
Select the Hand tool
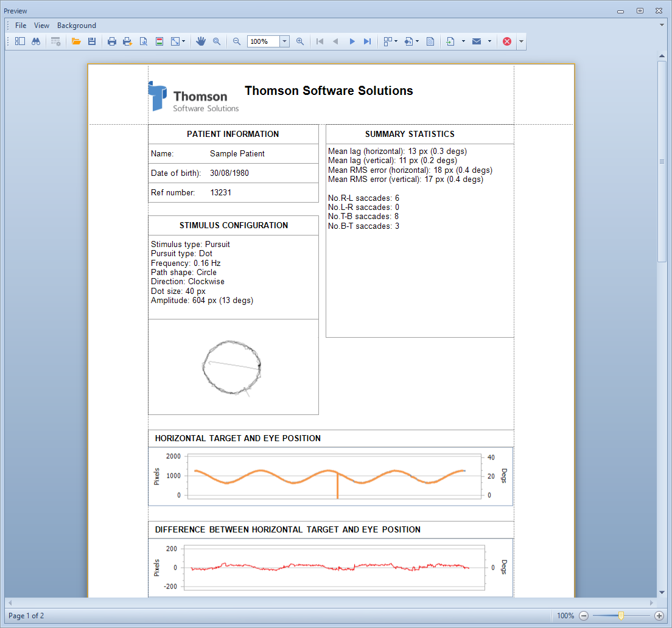coord(201,41)
